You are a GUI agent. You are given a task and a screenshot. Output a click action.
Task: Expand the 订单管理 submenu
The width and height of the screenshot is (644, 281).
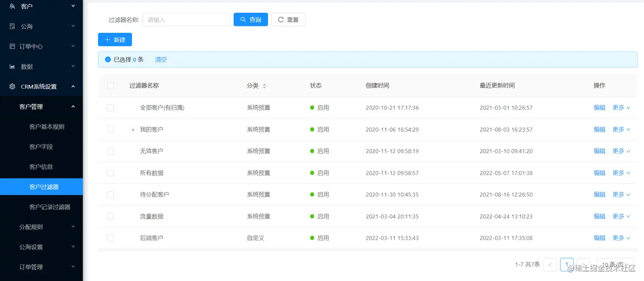coord(73,267)
